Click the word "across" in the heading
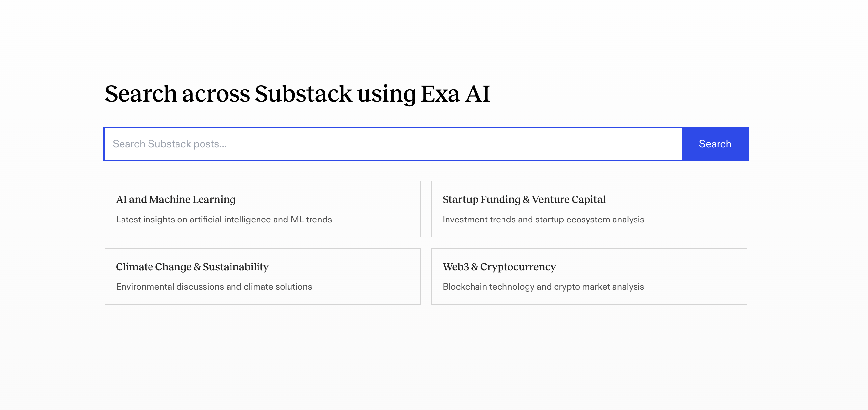Screen dimensions: 868x410 tap(216, 93)
